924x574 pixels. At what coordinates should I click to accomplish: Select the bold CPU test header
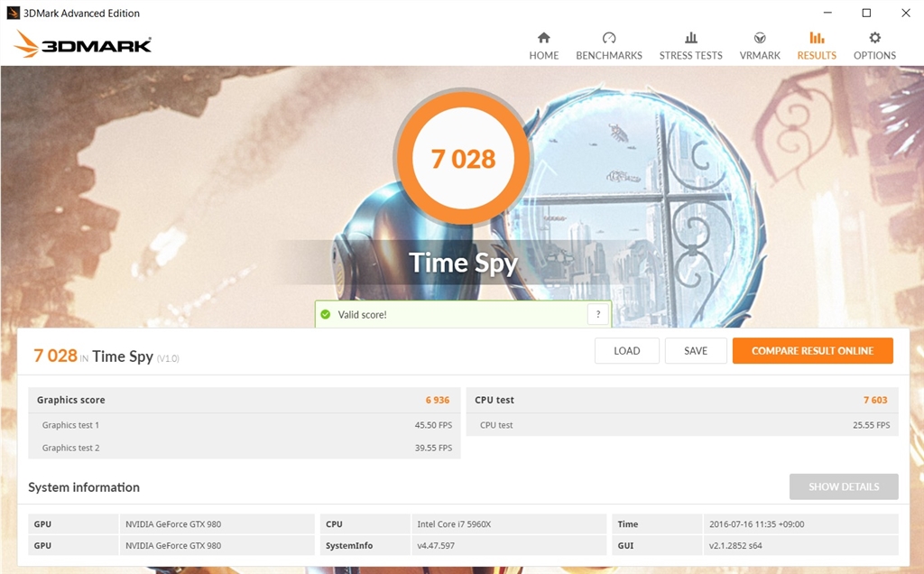[x=494, y=400]
